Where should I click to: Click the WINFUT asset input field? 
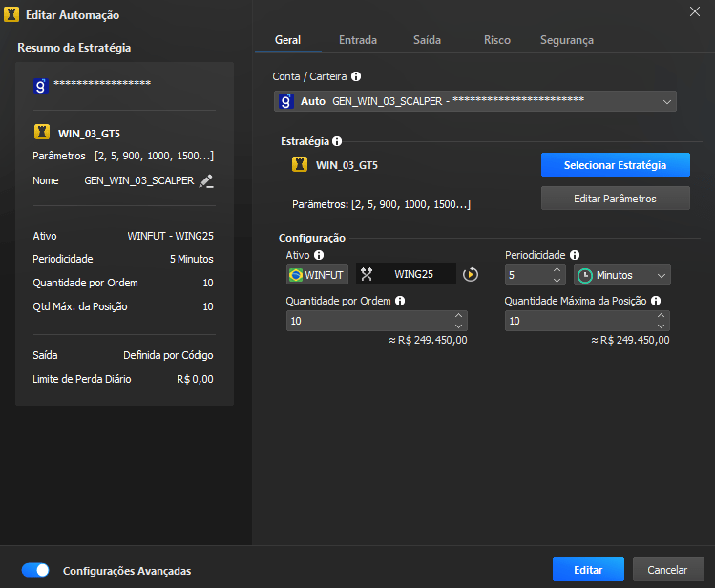pos(317,275)
